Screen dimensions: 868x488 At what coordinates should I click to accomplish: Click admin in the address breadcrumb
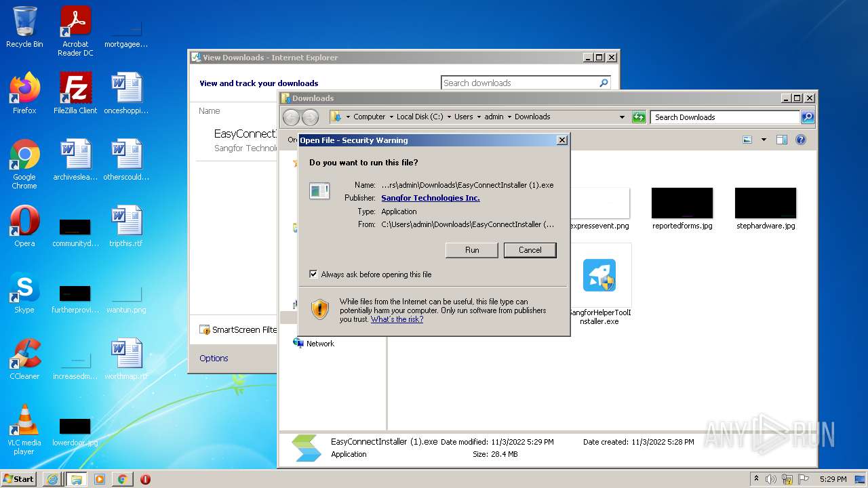(x=494, y=117)
